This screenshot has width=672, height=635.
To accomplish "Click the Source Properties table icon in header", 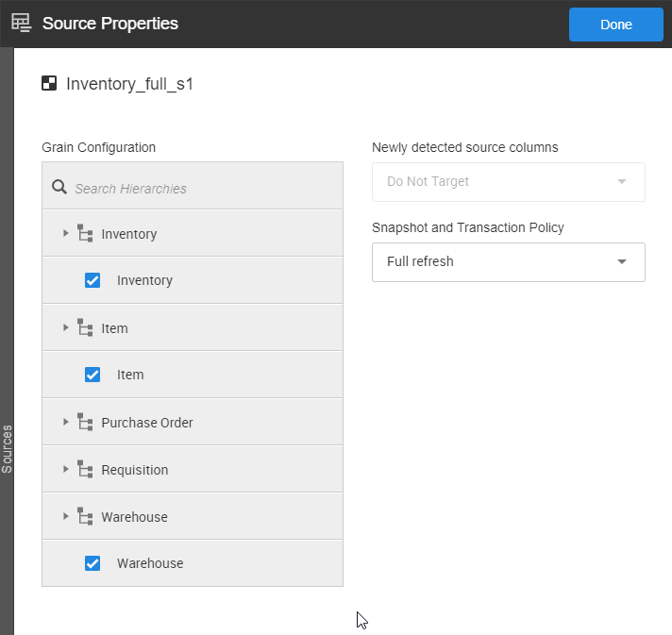I will pos(21,24).
